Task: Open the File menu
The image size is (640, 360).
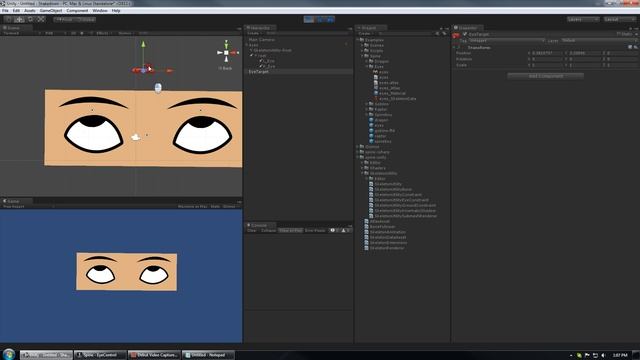Action: tap(5, 11)
